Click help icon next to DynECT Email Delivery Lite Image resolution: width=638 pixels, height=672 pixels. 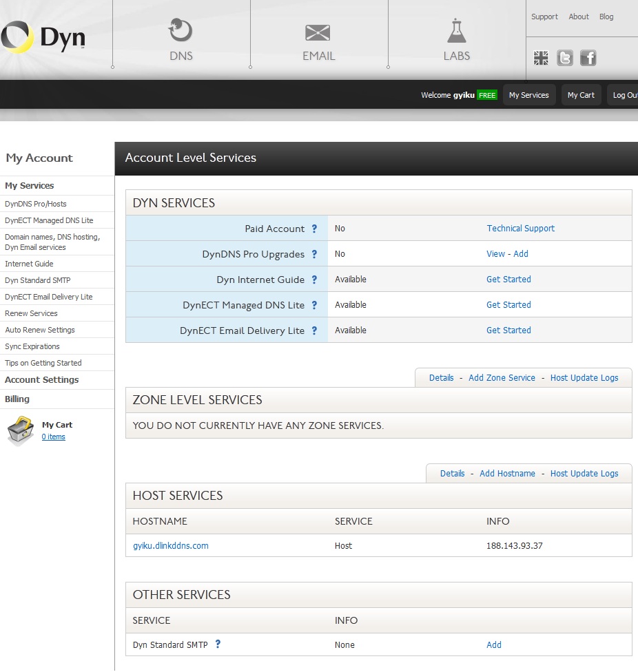pos(314,330)
